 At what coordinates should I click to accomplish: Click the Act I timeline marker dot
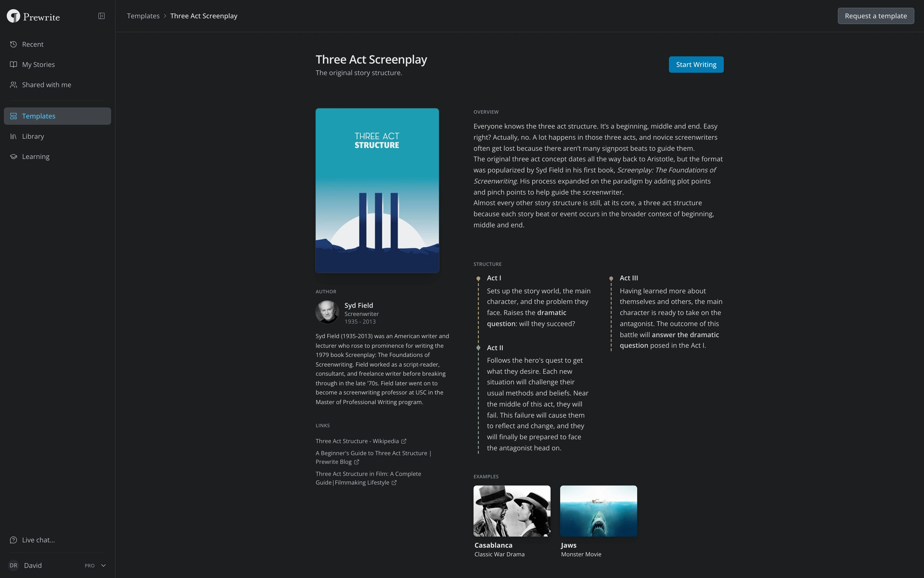pyautogui.click(x=478, y=279)
